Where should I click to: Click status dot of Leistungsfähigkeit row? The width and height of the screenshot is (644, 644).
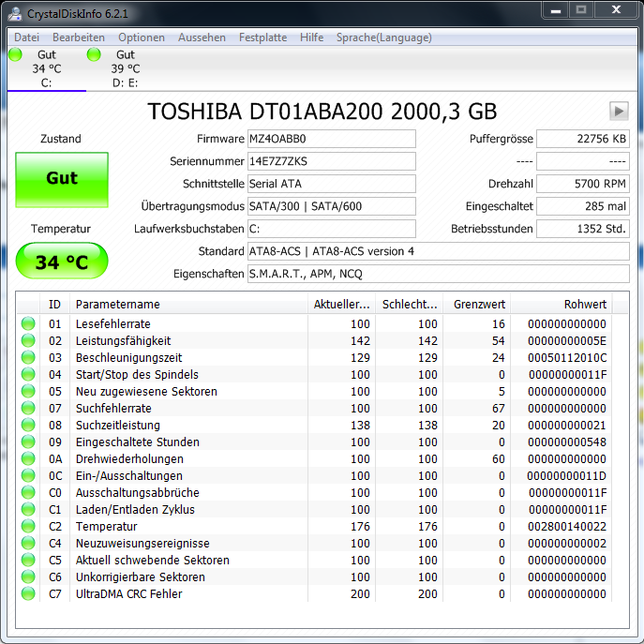[x=28, y=340]
